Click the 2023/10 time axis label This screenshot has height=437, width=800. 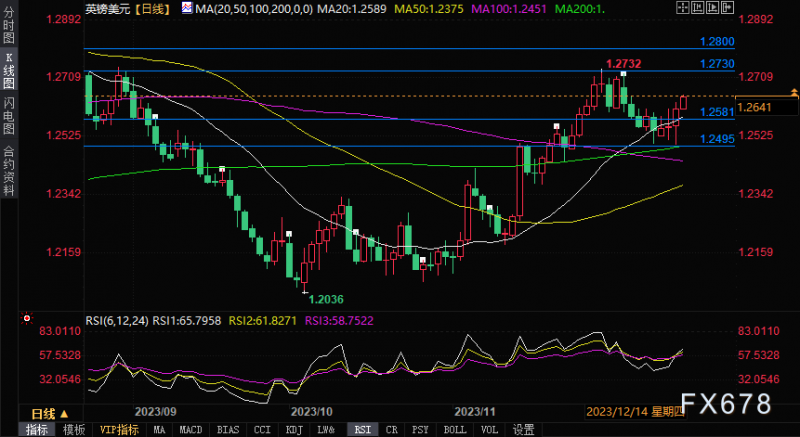311,412
